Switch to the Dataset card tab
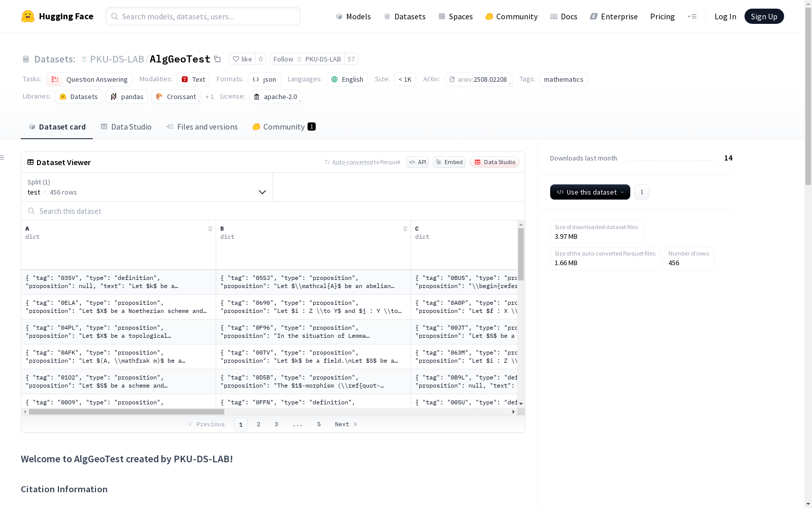Image resolution: width=812 pixels, height=508 pixels. pyautogui.click(x=57, y=127)
